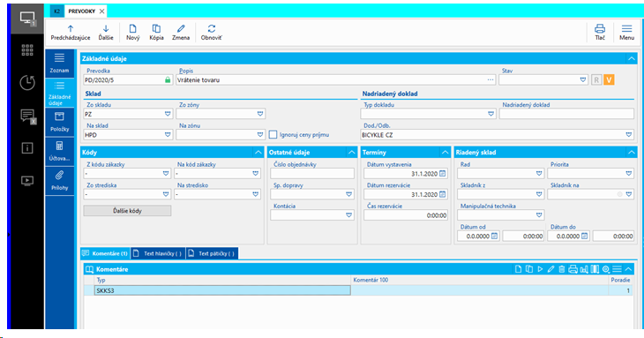Viewport: 644px width, 338px height.
Task: Open the Položky side tab
Action: click(x=60, y=122)
